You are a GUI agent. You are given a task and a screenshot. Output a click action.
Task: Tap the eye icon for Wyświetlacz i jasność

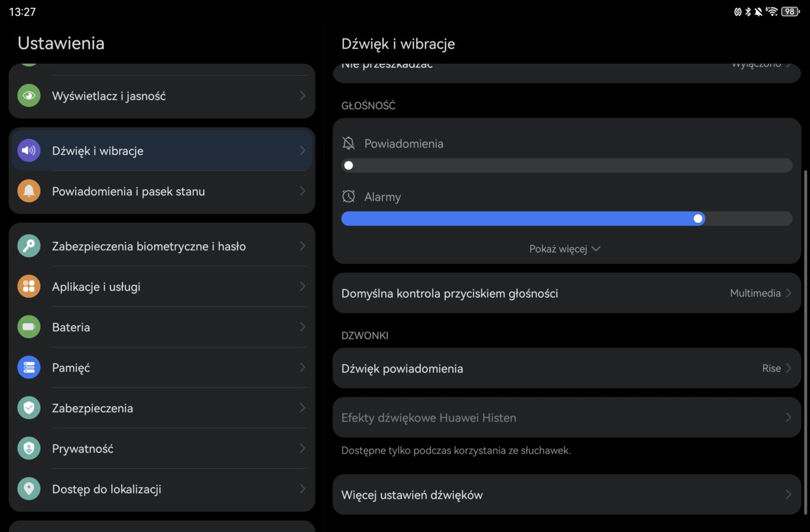(x=29, y=96)
